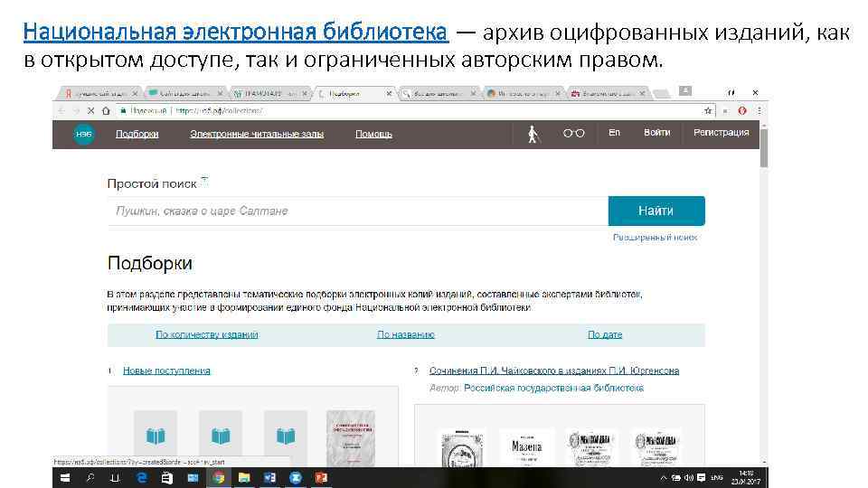Open the Chrome user profile icon
868x488 pixels.
685,90
